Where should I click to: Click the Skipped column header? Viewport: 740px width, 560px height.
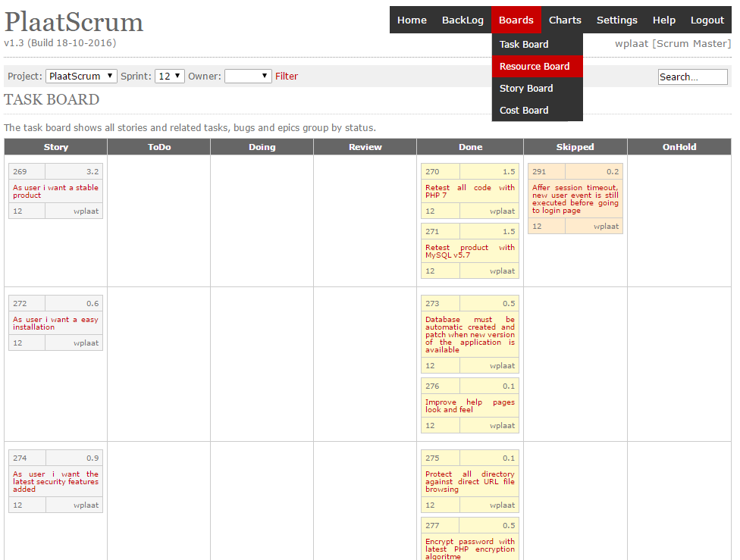[x=575, y=147]
